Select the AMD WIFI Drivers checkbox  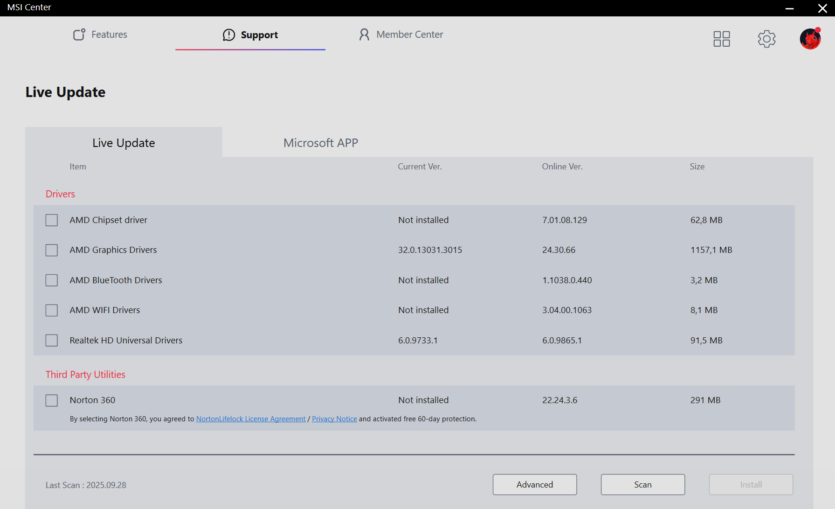pyautogui.click(x=52, y=310)
